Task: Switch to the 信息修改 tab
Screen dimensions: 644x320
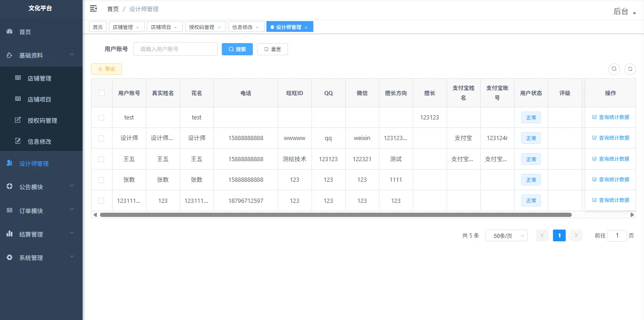Action: pyautogui.click(x=243, y=26)
